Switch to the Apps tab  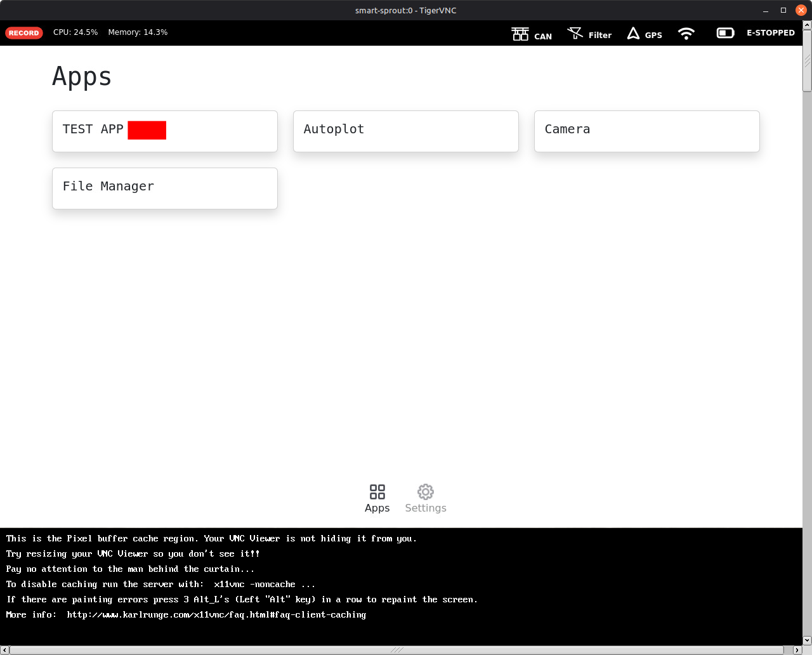[377, 498]
